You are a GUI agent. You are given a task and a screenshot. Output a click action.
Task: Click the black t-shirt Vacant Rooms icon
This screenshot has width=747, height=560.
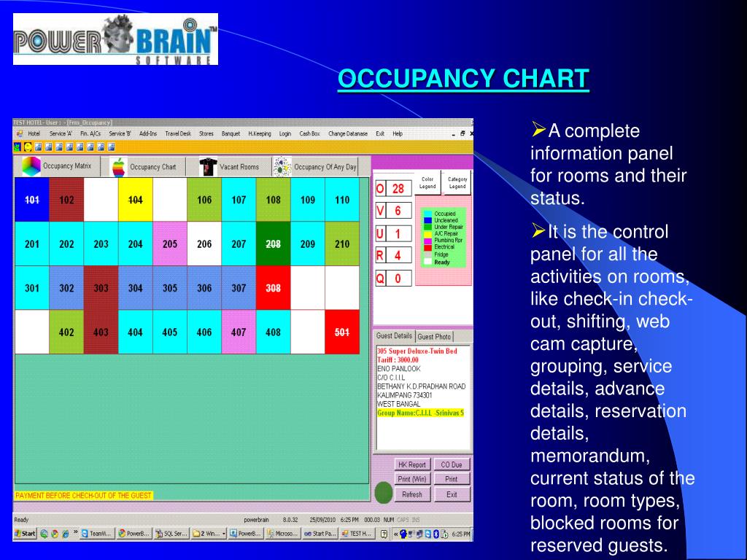(x=208, y=167)
